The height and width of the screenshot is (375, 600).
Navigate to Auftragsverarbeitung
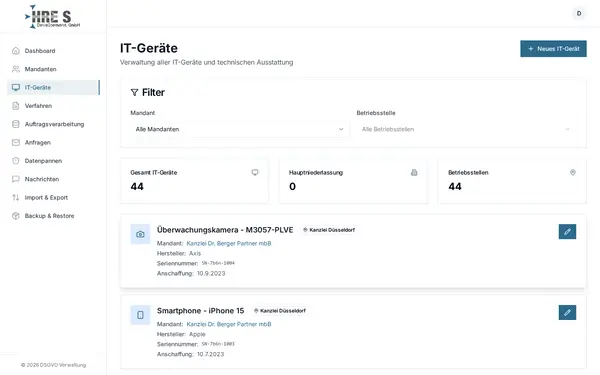(x=53, y=124)
